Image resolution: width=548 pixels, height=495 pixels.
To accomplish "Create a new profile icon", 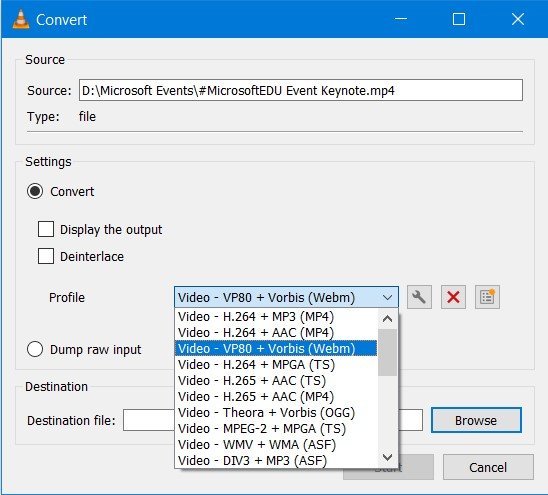I will 487,297.
